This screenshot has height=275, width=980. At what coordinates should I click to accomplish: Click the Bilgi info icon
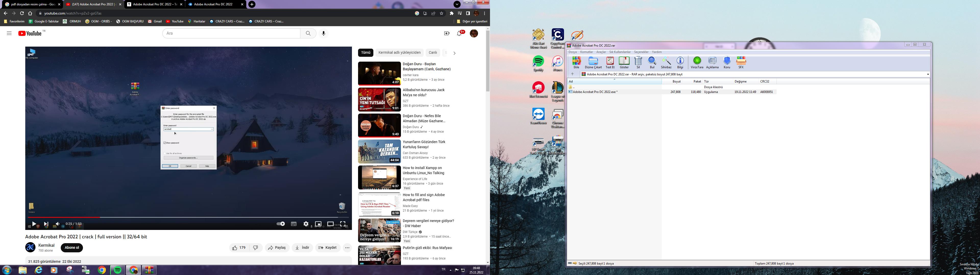680,62
